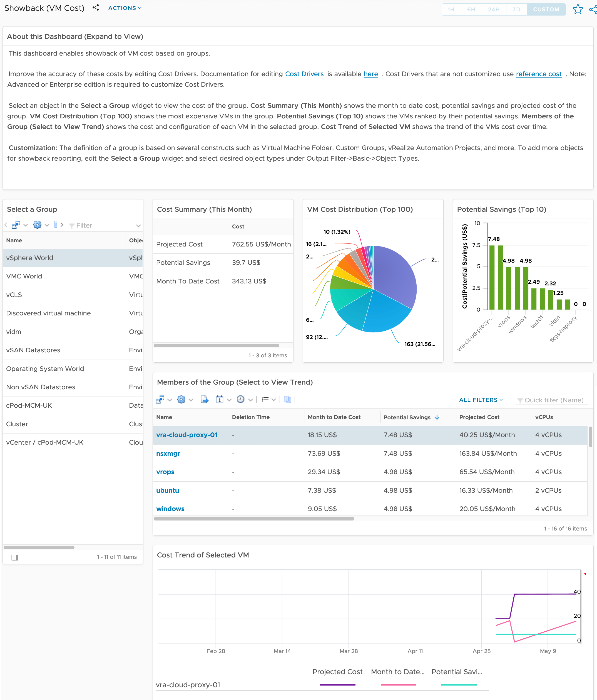Share the Showback dashboard via the title share icon
The image size is (597, 700).
coord(96,8)
